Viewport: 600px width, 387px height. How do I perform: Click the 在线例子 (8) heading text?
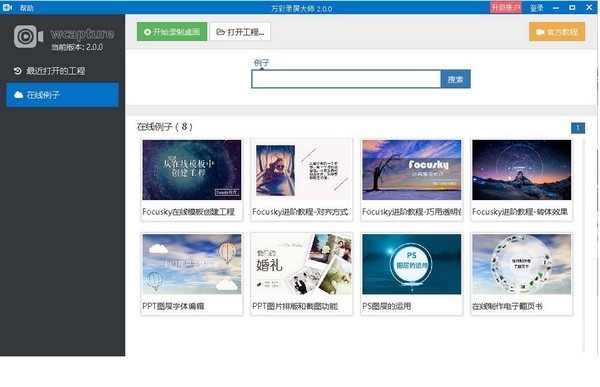(165, 127)
